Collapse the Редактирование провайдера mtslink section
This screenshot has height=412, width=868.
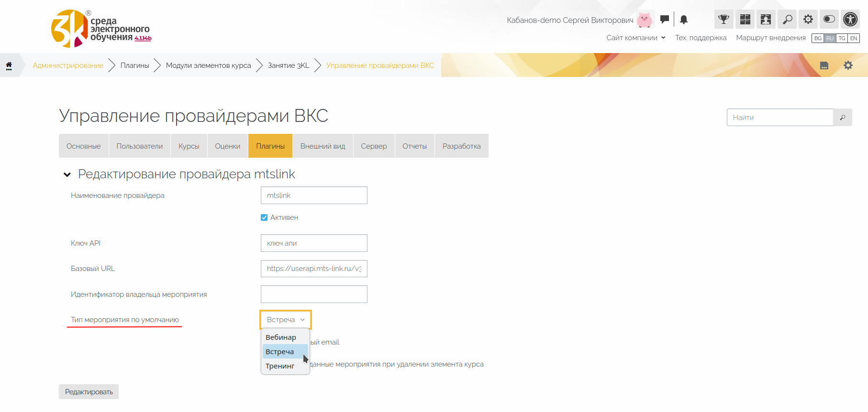point(67,174)
